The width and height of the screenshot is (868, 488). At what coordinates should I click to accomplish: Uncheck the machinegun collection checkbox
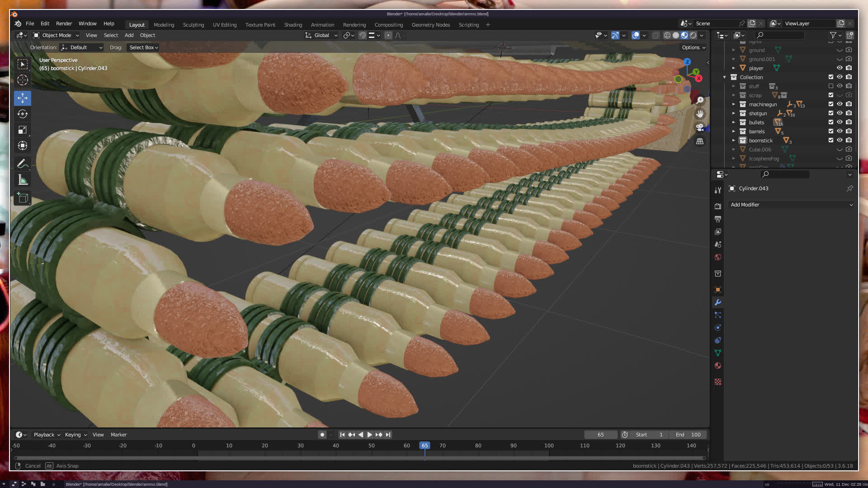(x=830, y=104)
